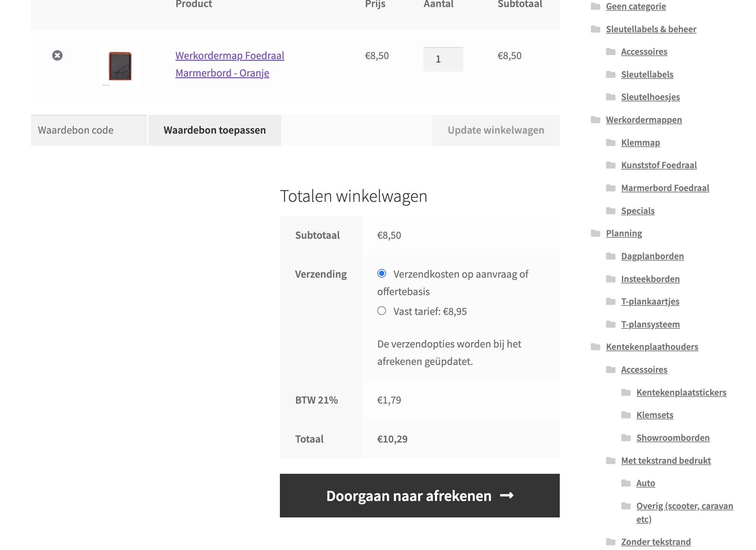Open the Marmerbord Foedraal subcategory

point(665,188)
